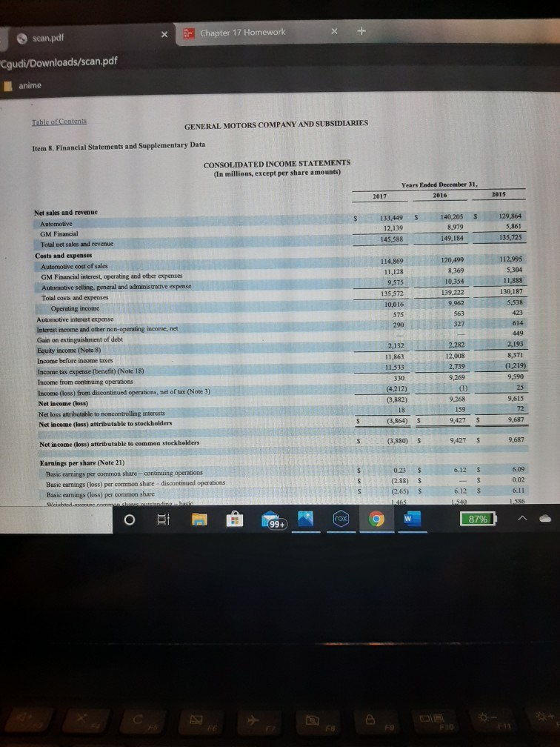This screenshot has width=560, height=747.
Task: Click 'Income tax expense (benefit) (Note 18)' label
Action: click(x=91, y=371)
